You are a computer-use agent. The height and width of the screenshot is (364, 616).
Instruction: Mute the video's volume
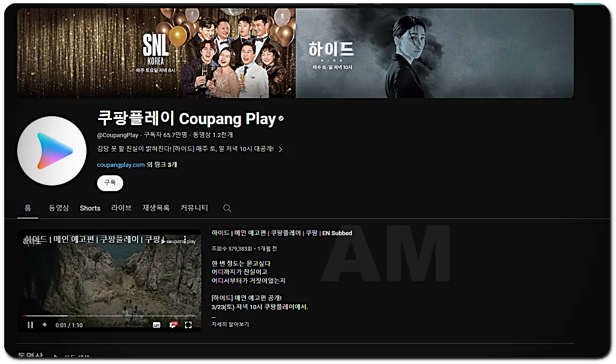[45, 325]
